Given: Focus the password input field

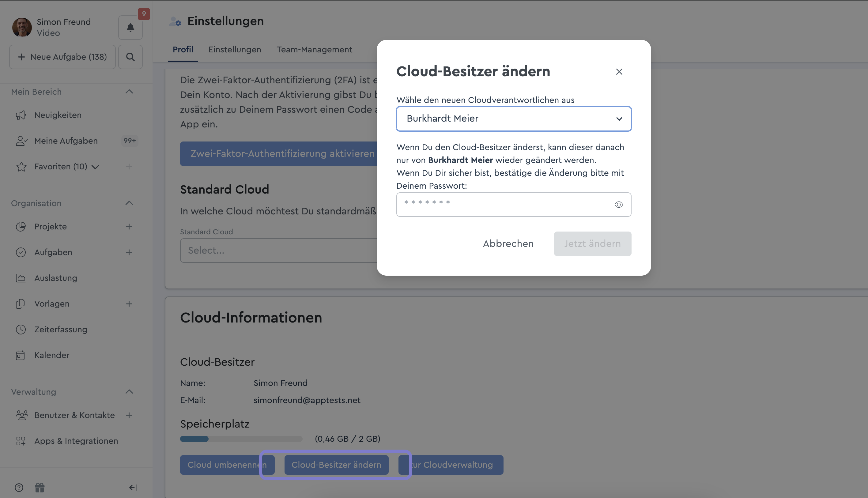Looking at the screenshot, I should [x=503, y=205].
